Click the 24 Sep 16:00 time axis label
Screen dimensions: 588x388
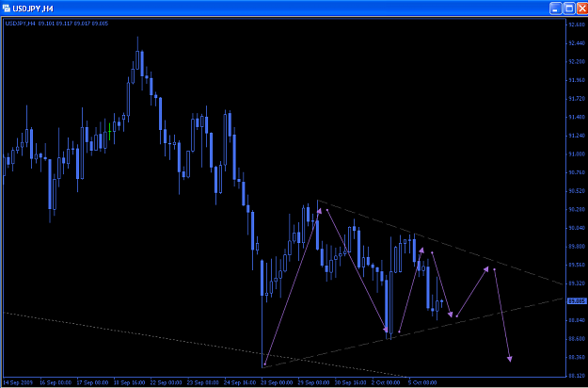click(x=241, y=382)
